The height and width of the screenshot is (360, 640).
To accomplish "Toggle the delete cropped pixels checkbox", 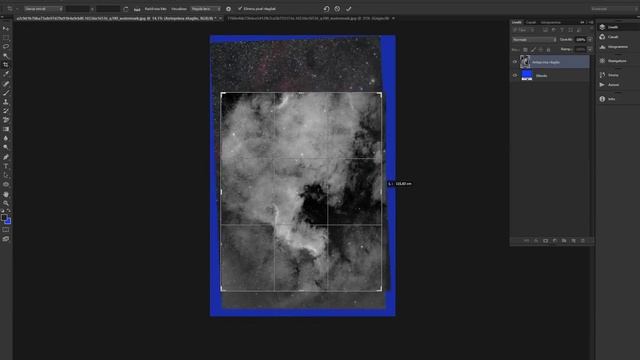I will [240, 9].
